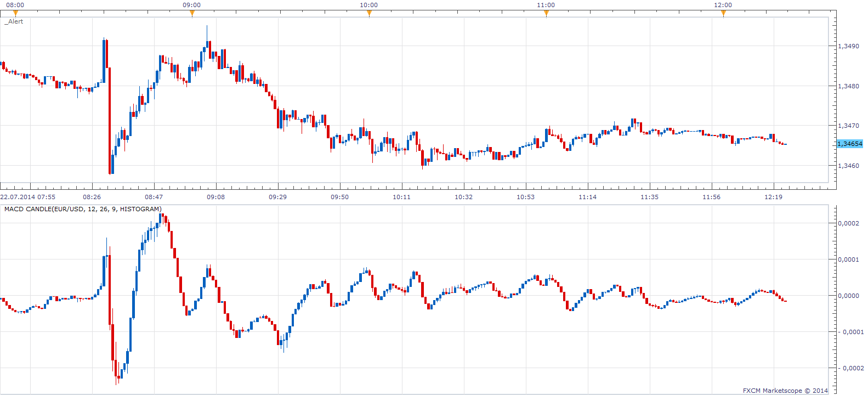Click the 12:00 alert marker triangle
Image resolution: width=868 pixels, height=395 pixels.
(723, 14)
